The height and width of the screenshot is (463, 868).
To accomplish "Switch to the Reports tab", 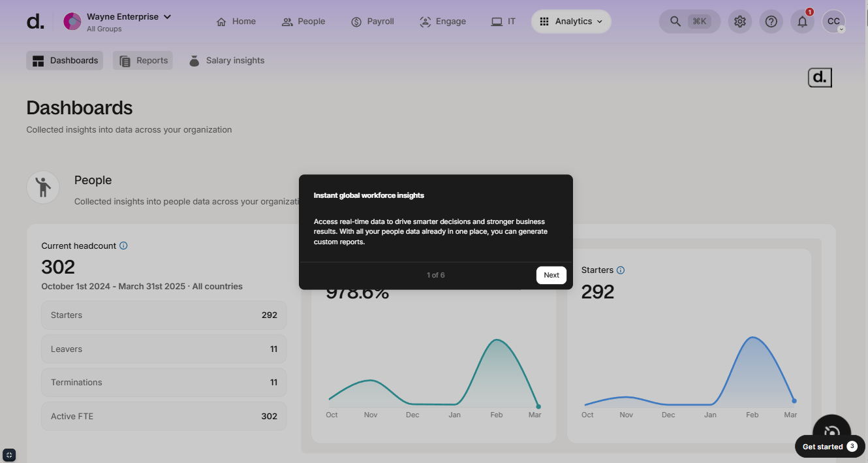I will click(143, 61).
